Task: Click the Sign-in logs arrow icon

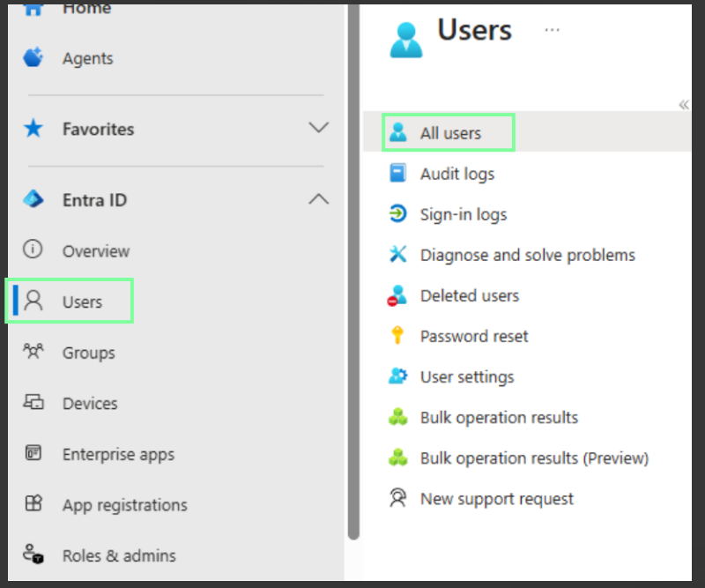Action: tap(397, 213)
